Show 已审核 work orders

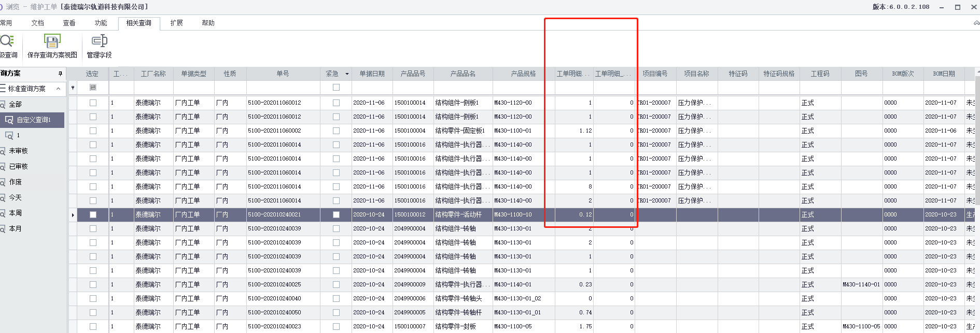[x=18, y=166]
